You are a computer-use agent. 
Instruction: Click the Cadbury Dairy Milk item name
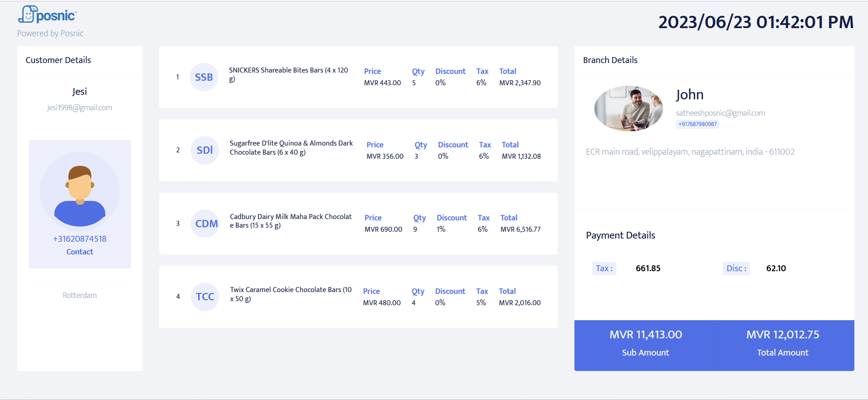[x=290, y=221]
